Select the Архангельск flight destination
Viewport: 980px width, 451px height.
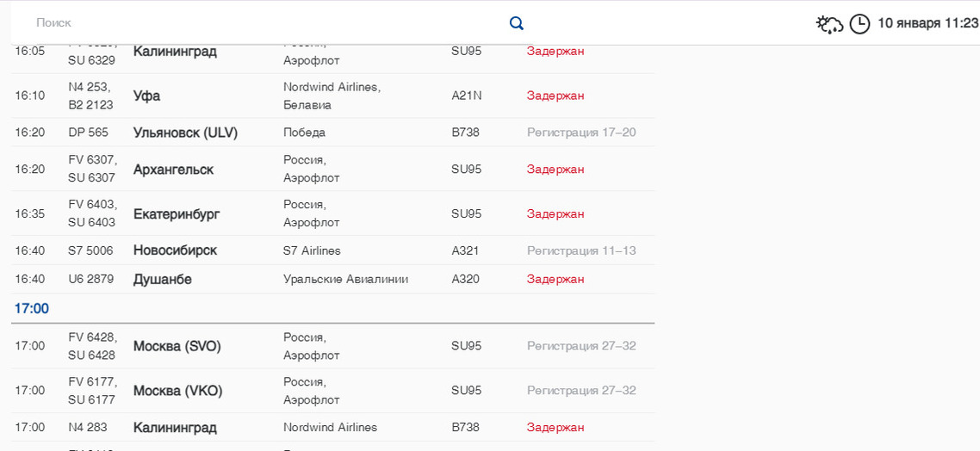tap(173, 170)
